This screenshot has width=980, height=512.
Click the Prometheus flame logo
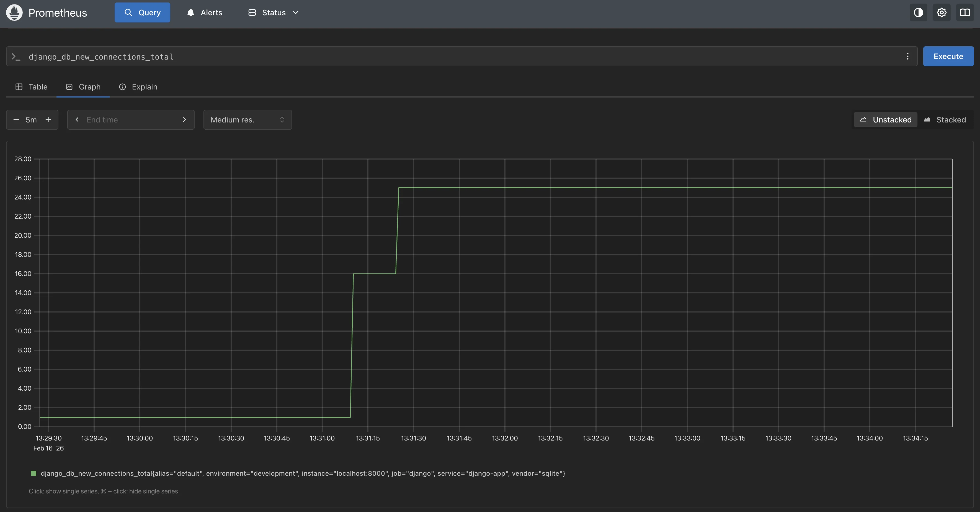14,12
